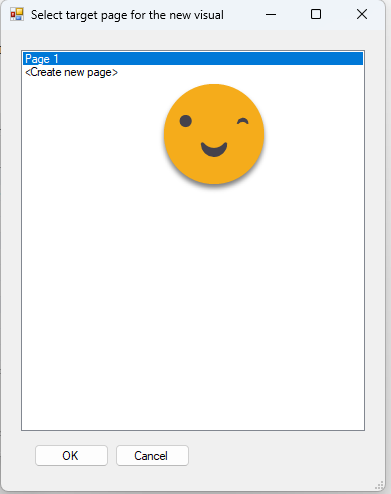Close the dialog with the X button
The height and width of the screenshot is (494, 391).
click(x=362, y=14)
